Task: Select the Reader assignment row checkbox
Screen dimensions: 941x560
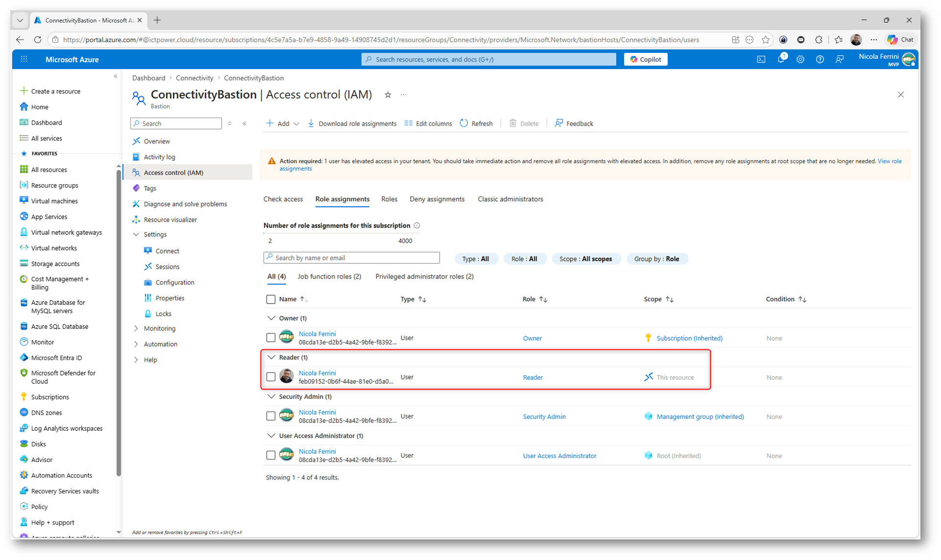Action: pyautogui.click(x=271, y=377)
